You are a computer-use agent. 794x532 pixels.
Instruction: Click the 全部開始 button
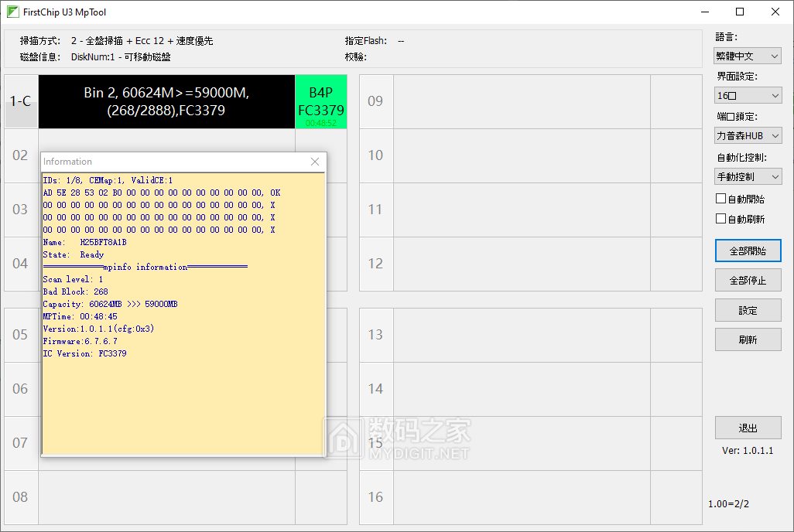(x=748, y=251)
